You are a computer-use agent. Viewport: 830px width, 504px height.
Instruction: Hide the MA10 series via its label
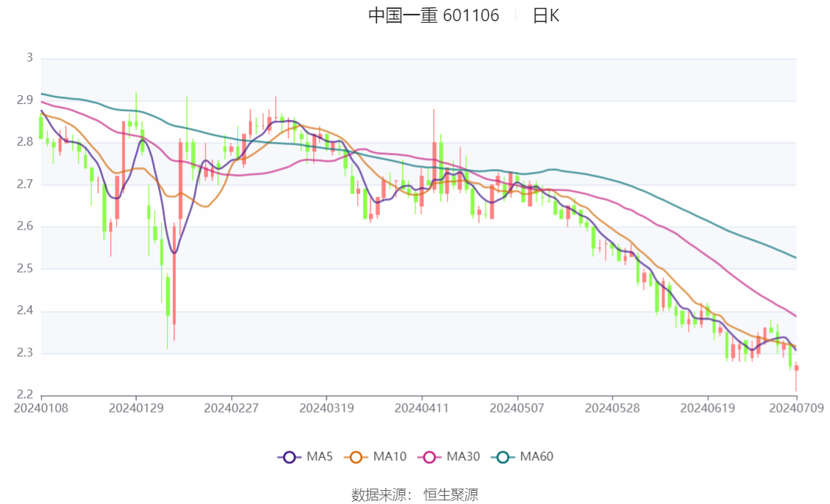tap(390, 457)
